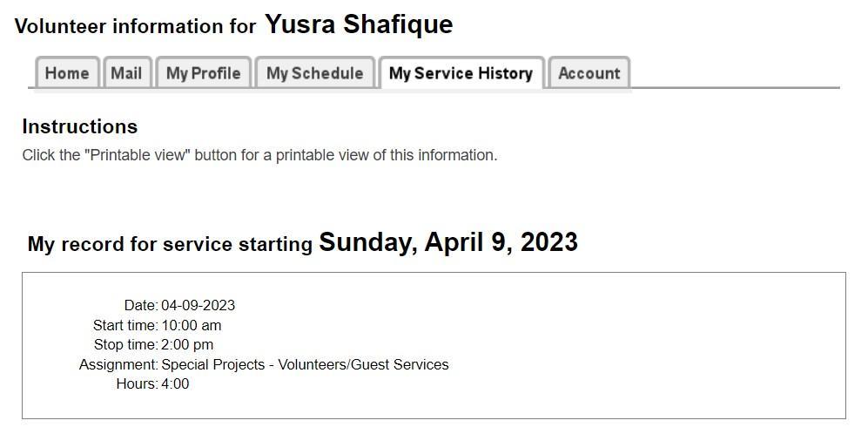Click the hours value 4:00
The width and height of the screenshot is (868, 434).
point(175,384)
